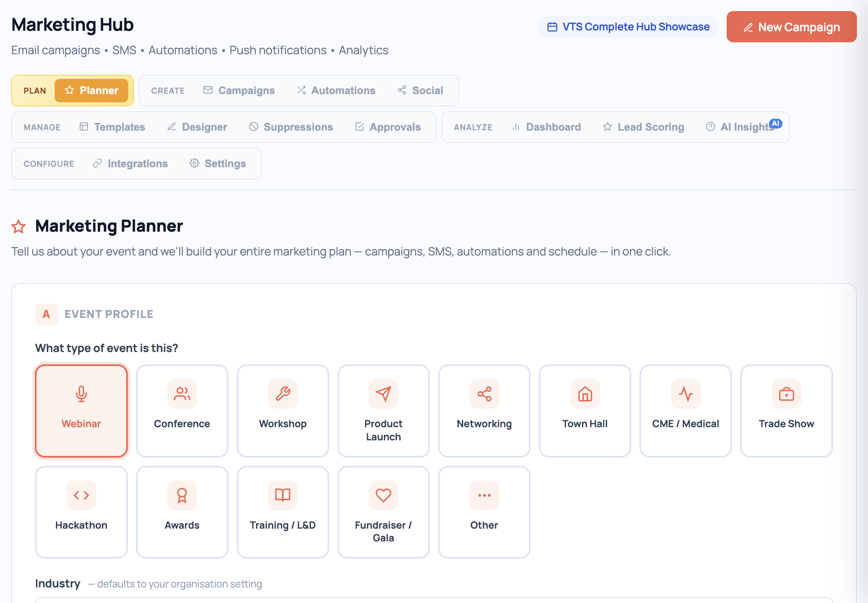Click the EVENT PROFILE section heading

click(x=109, y=314)
